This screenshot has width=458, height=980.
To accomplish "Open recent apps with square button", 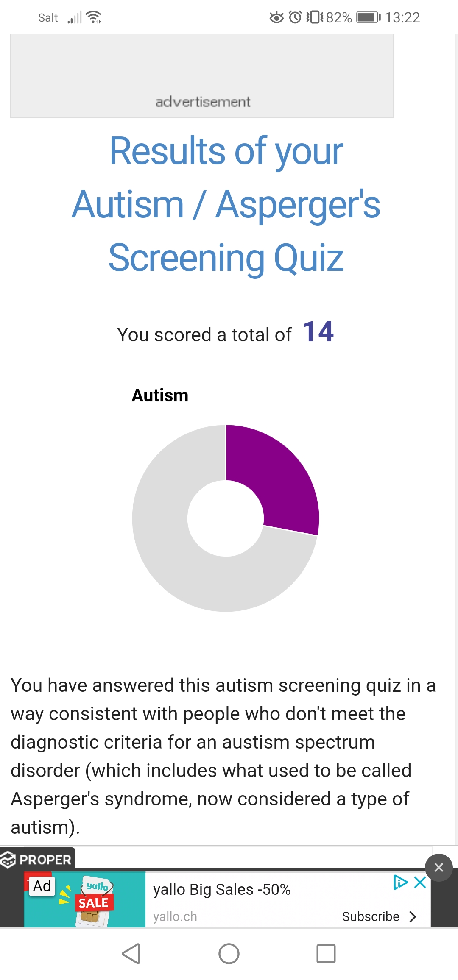I will [326, 954].
